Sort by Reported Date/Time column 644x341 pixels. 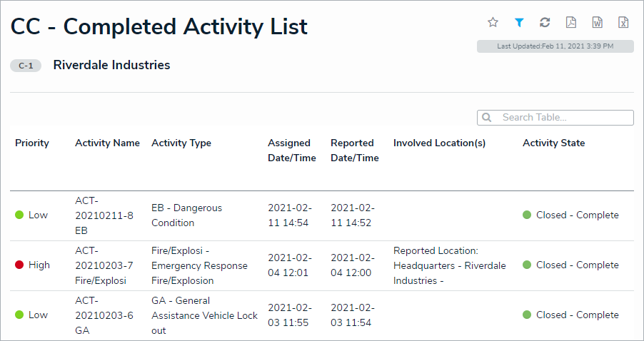354,151
